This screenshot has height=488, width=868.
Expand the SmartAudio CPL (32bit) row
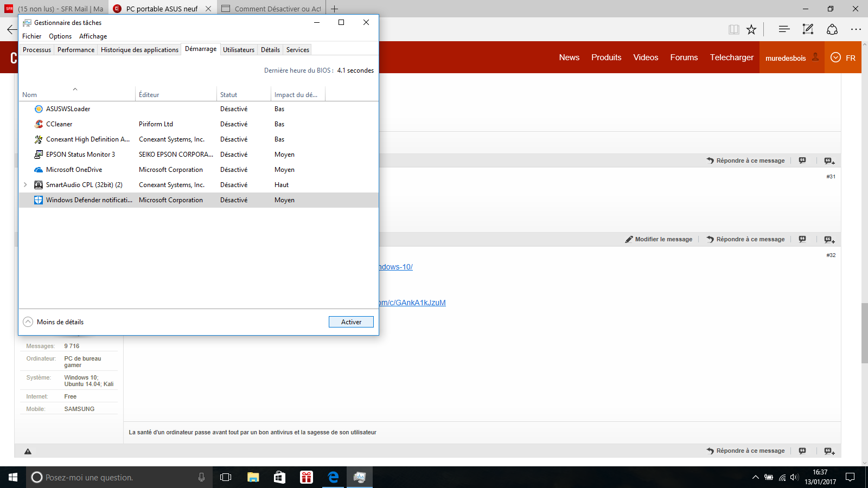(25, 185)
